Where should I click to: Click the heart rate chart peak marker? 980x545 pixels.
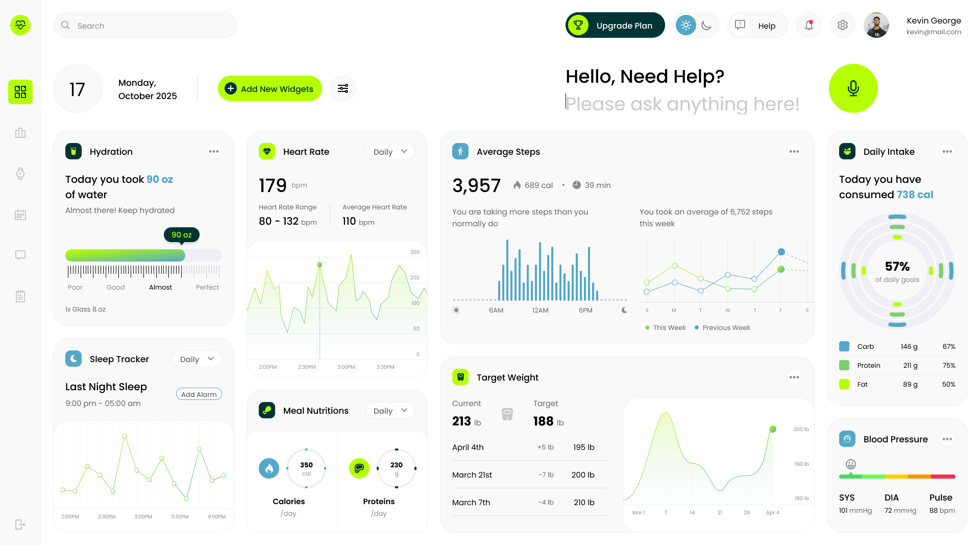(320, 265)
